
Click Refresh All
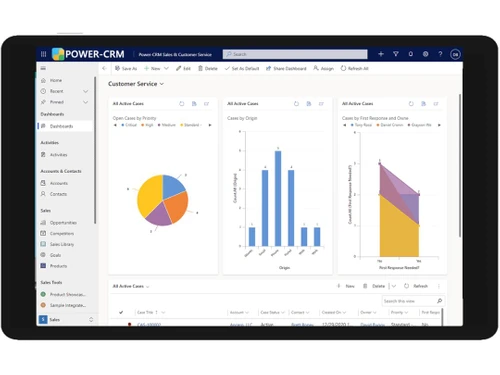click(x=354, y=68)
